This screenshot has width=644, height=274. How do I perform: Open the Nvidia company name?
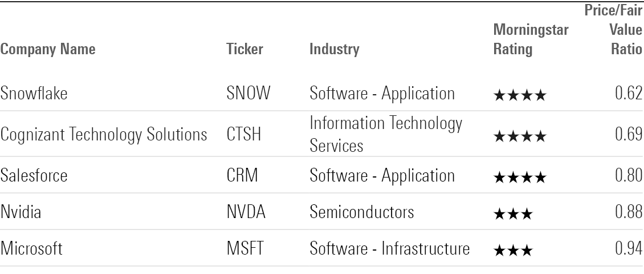click(21, 212)
